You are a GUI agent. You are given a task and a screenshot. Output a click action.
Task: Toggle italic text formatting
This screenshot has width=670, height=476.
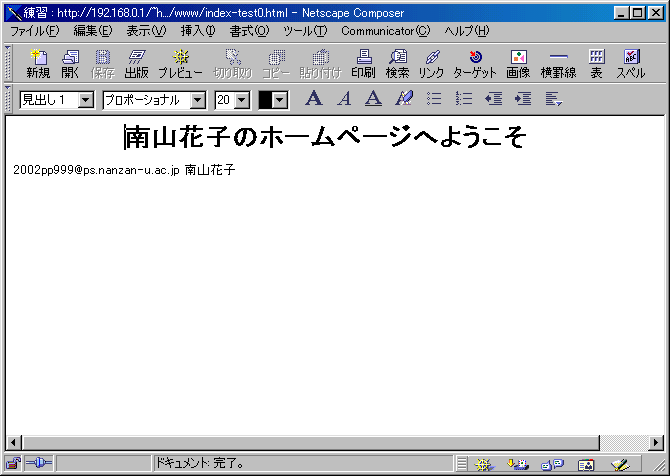tap(344, 99)
